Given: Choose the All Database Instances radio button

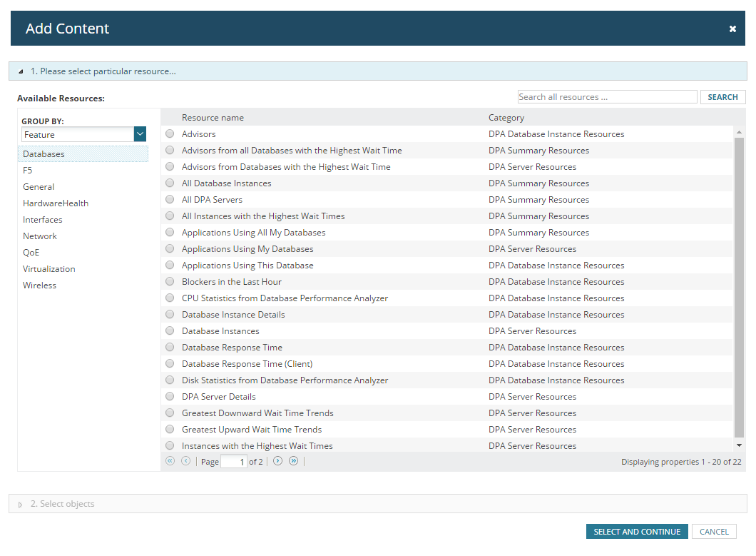Looking at the screenshot, I should pos(170,183).
